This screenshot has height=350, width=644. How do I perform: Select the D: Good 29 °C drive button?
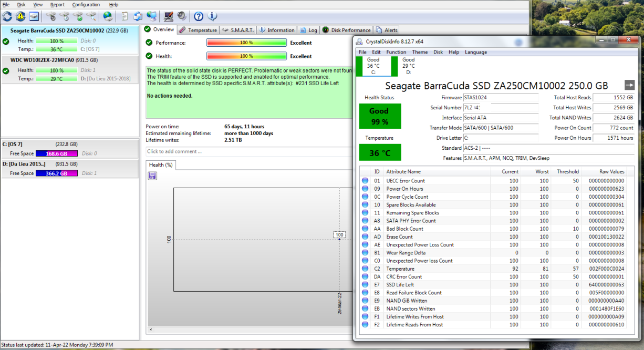pos(409,66)
